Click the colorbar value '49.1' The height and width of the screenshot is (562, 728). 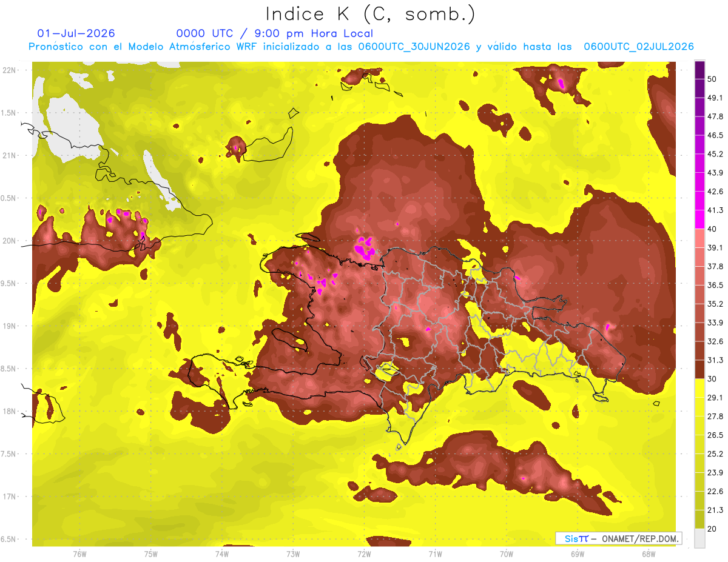pos(715,98)
